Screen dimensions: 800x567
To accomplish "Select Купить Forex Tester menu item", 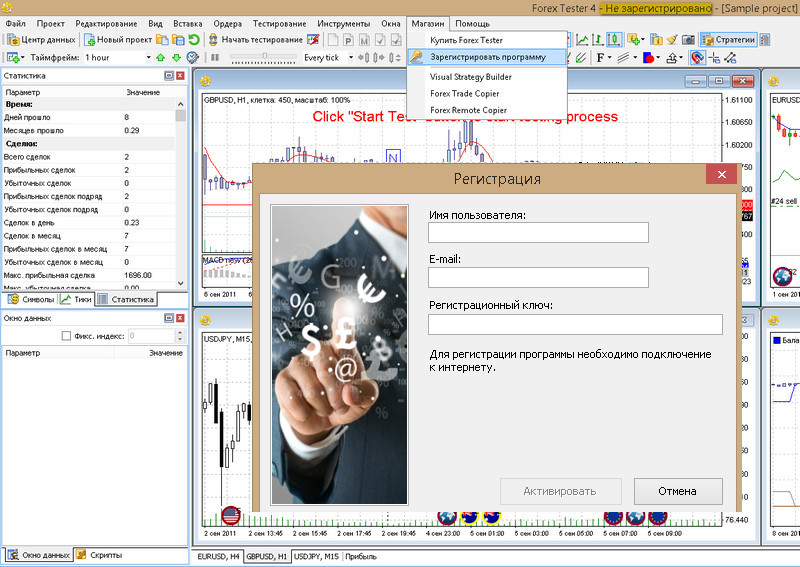I will (x=466, y=40).
